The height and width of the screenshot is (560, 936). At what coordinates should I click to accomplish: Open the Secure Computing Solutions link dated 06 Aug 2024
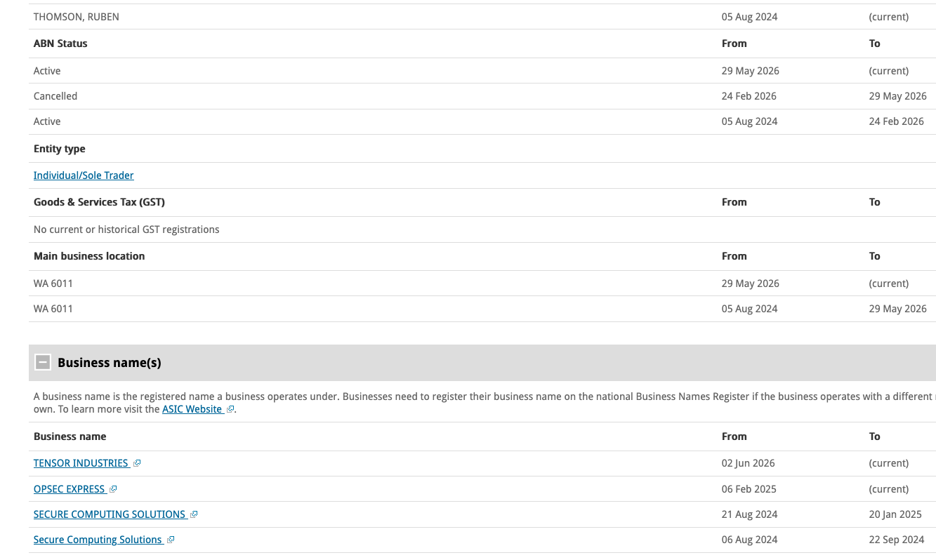point(98,540)
